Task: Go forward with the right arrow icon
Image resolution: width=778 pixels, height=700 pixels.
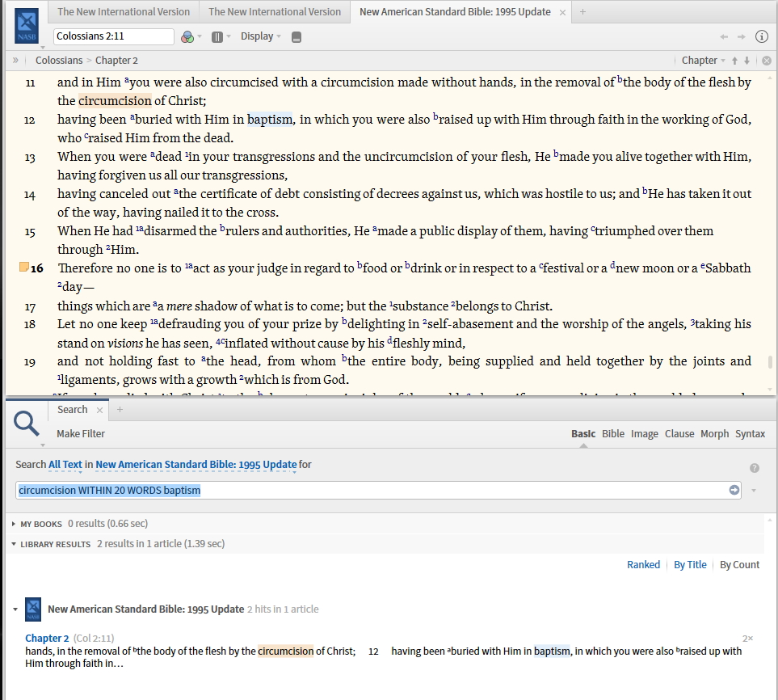Action: tap(742, 36)
